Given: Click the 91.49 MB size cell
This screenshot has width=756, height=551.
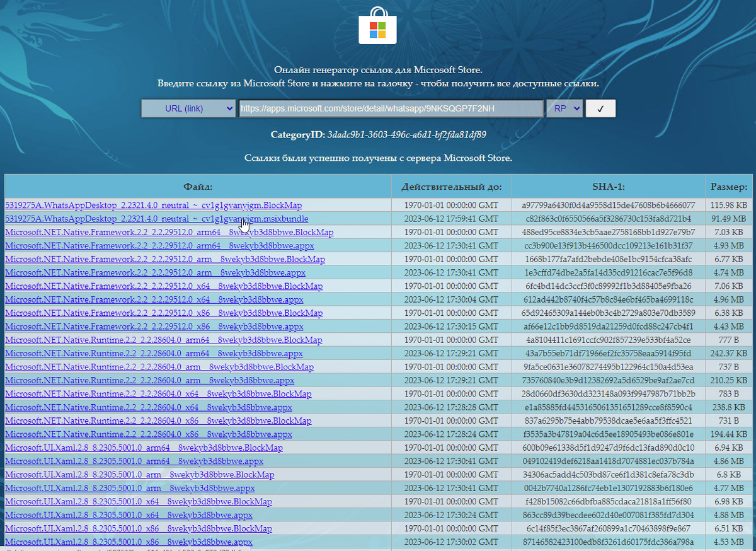Looking at the screenshot, I should point(729,219).
